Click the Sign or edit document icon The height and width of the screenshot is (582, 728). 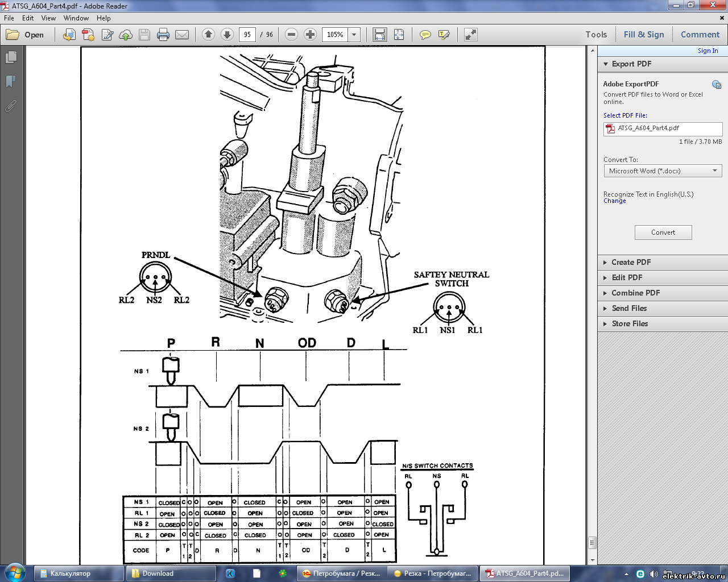click(107, 35)
